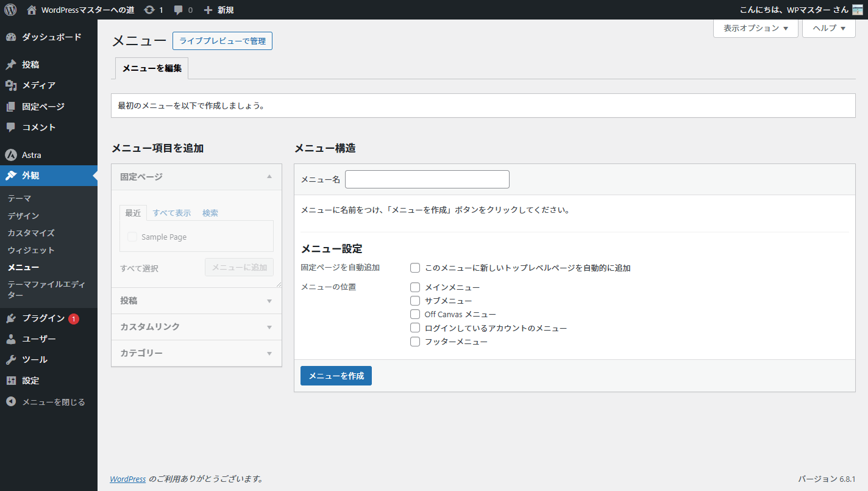Click the WordPress logo icon in admin bar
Screen dimensions: 868x491
[10, 10]
